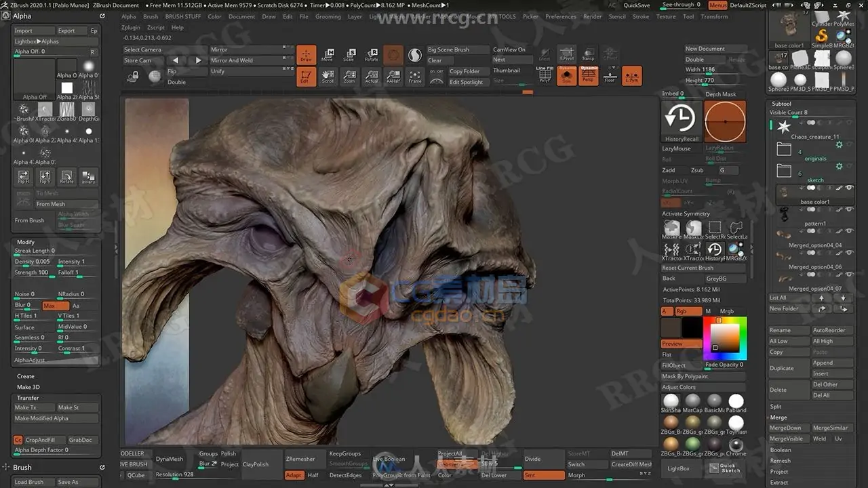
Task: Set canvas to AAHalf size
Action: 393,77
